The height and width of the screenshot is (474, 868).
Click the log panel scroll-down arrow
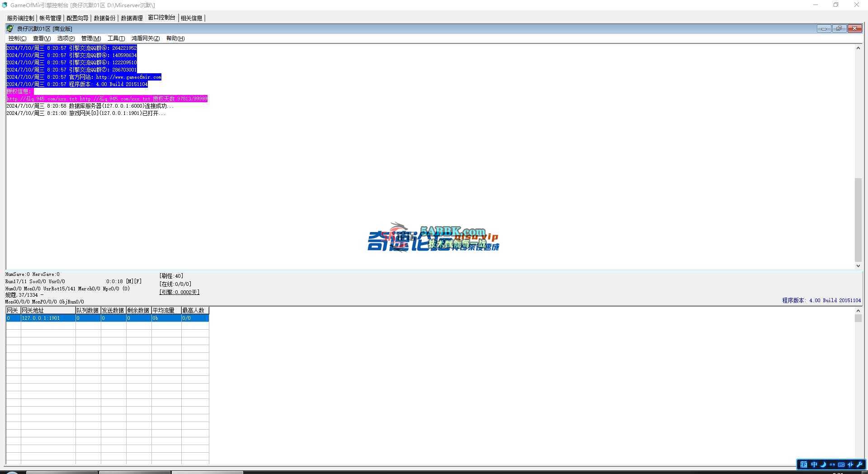858,266
